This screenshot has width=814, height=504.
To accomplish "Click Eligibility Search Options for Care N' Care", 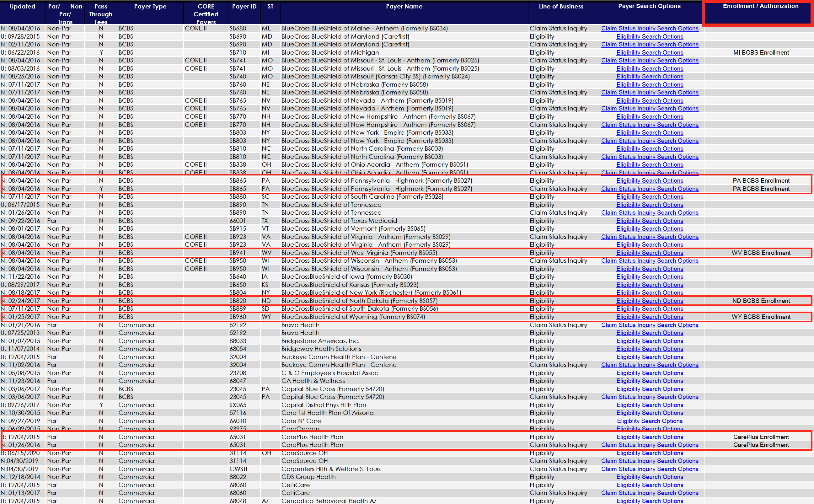I will point(649,421).
